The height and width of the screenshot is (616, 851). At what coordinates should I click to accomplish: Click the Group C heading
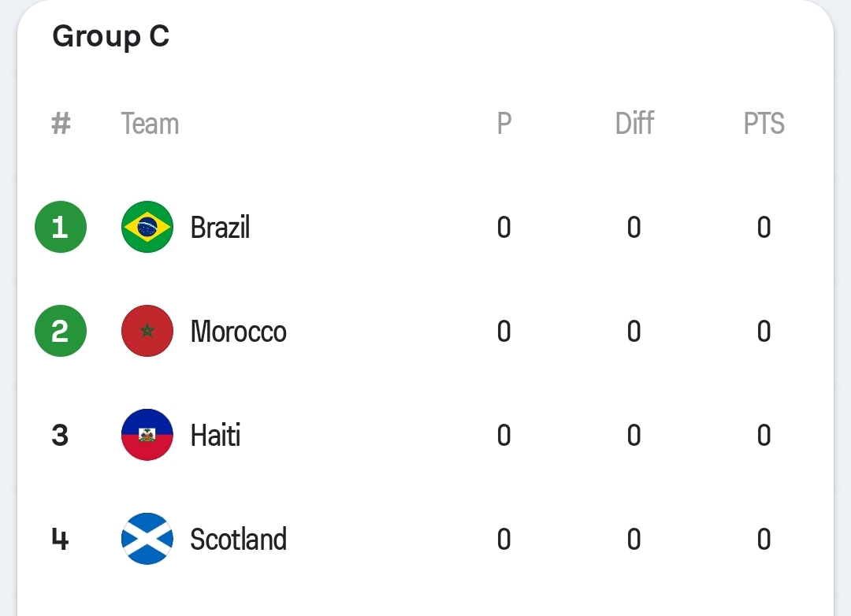pos(111,36)
